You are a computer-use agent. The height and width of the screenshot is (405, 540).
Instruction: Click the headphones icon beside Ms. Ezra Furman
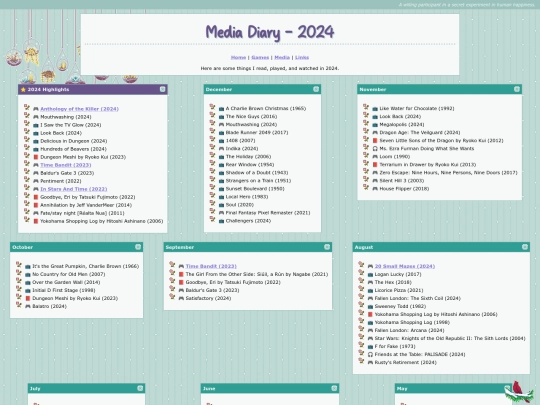375,149
